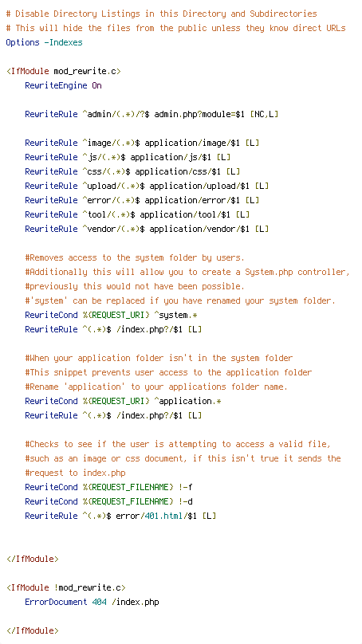
Task: Click the 'RewriteEngine On' directive
Action: [x=63, y=85]
